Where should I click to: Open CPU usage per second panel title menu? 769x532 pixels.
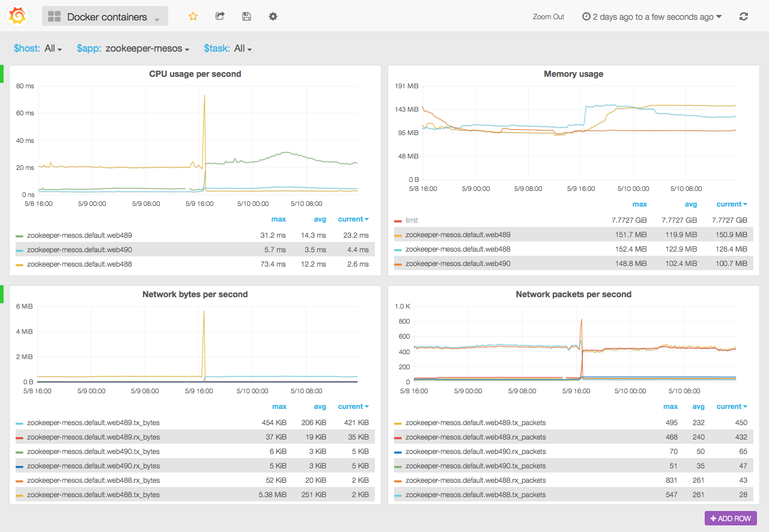195,74
